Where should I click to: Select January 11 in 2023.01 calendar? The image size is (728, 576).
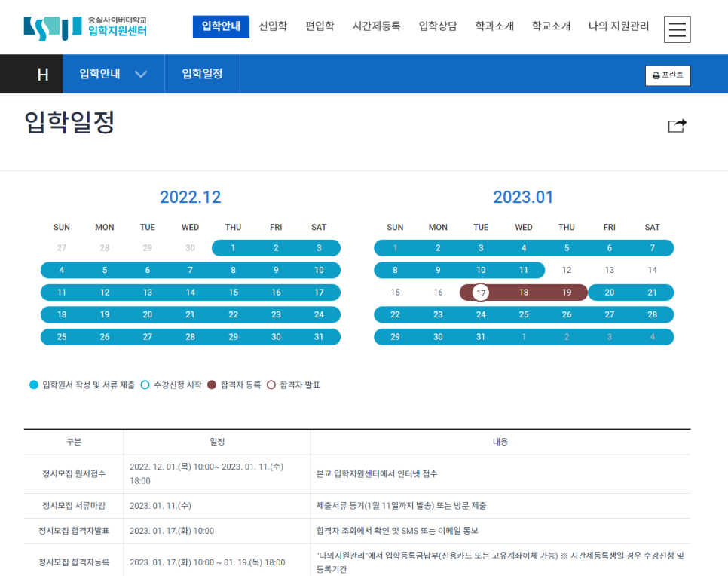coord(524,270)
